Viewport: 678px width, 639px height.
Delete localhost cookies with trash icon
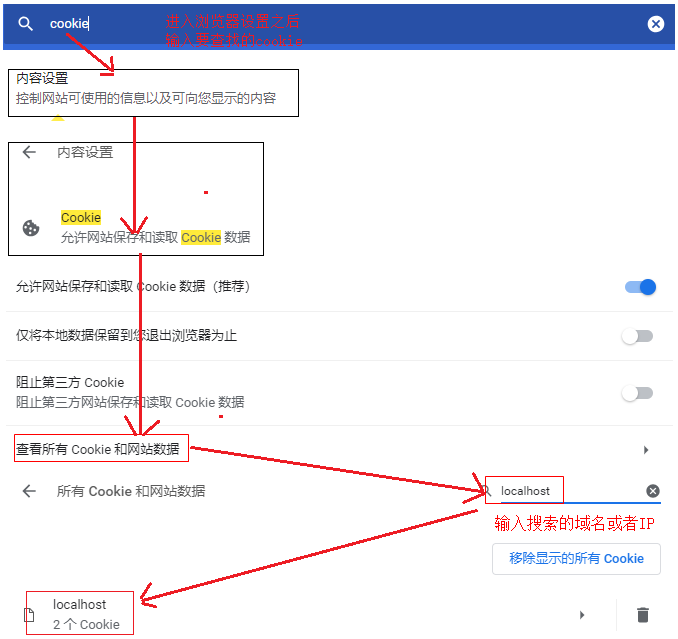point(643,615)
